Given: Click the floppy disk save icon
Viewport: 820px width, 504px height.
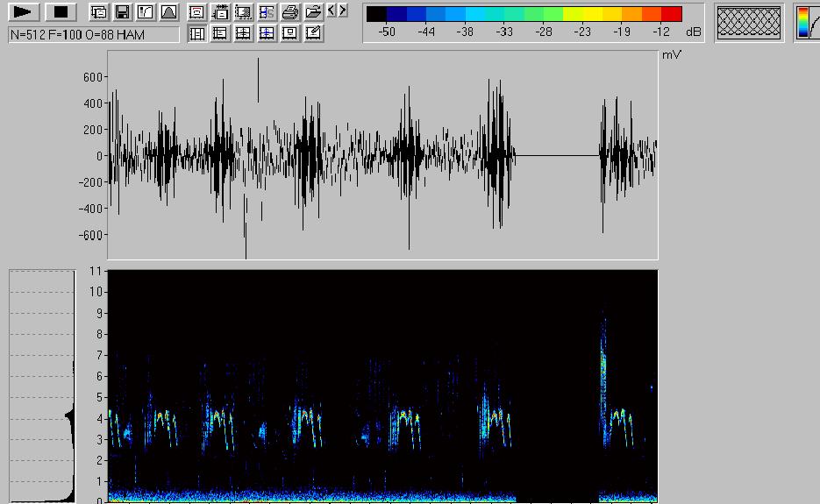Looking at the screenshot, I should [123, 12].
